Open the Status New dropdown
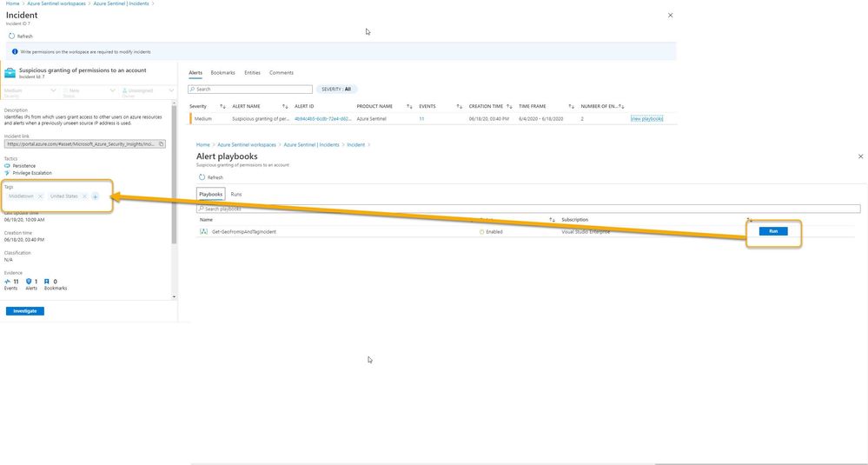The height and width of the screenshot is (465, 868). (x=89, y=90)
